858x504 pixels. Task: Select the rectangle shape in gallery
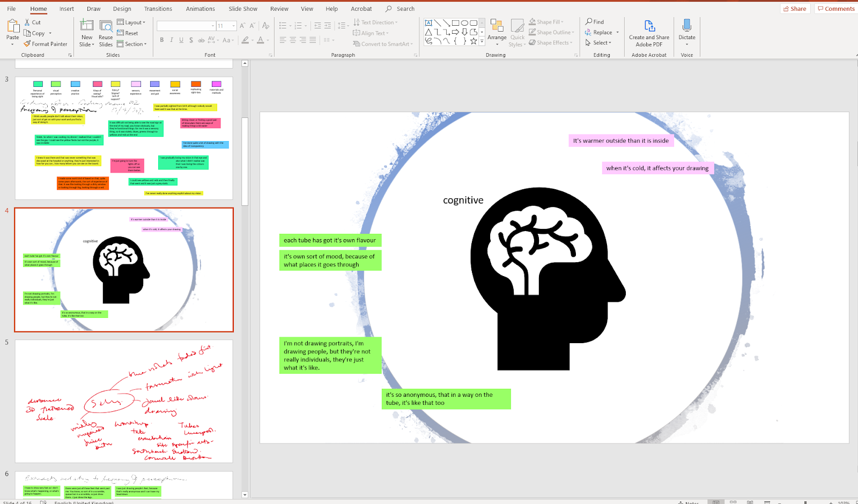455,23
